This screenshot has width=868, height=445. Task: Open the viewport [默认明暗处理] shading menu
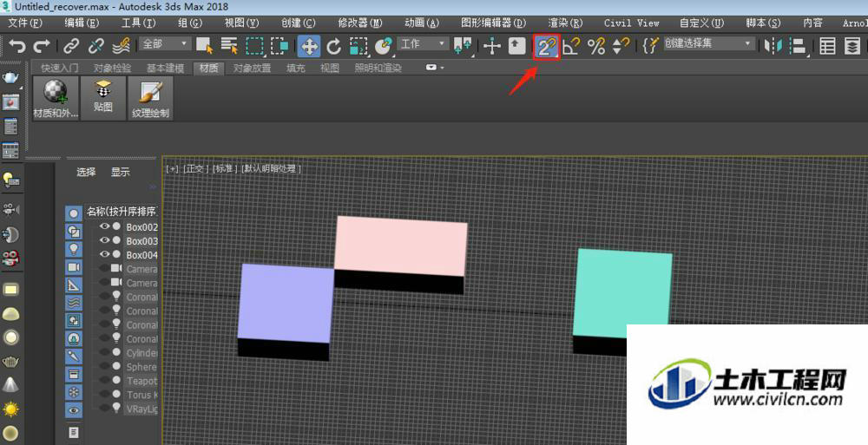point(271,169)
